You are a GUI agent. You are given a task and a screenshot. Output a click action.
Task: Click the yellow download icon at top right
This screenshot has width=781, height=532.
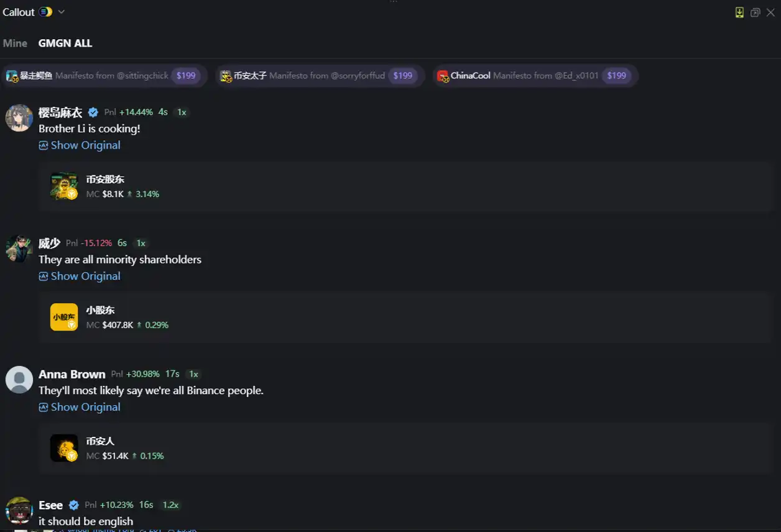click(x=739, y=12)
